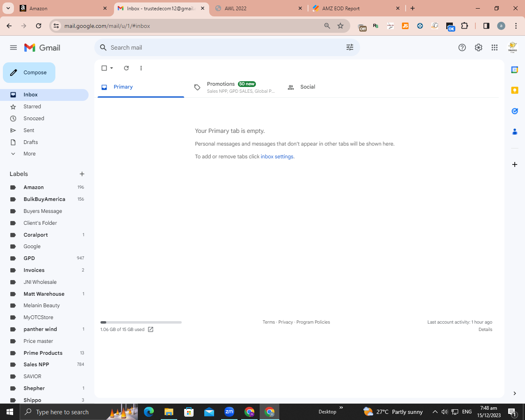Create new label with plus icon

tap(82, 174)
